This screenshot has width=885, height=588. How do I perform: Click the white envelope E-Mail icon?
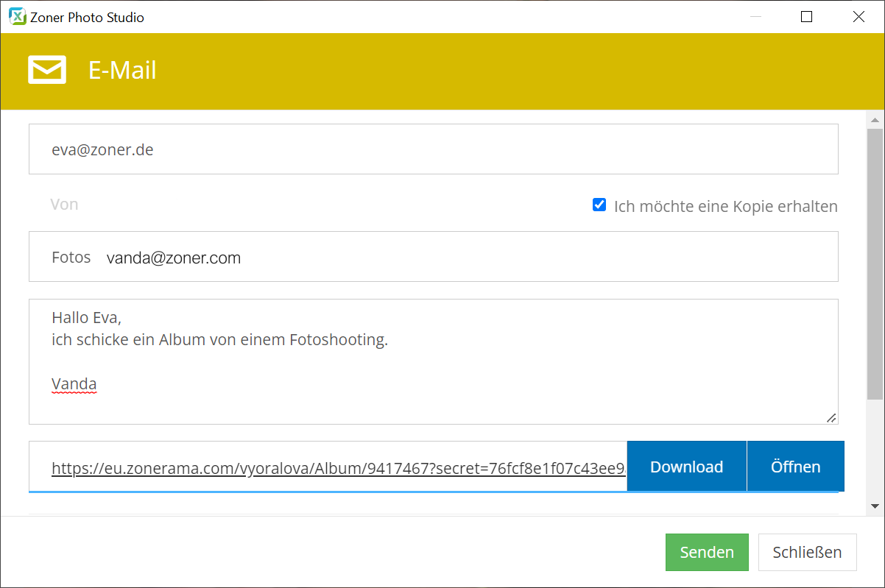(47, 70)
